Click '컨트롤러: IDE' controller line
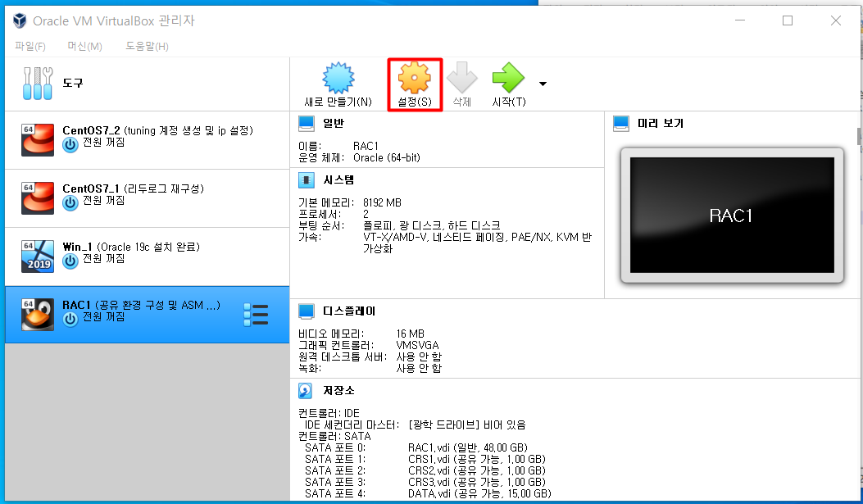 pos(329,413)
